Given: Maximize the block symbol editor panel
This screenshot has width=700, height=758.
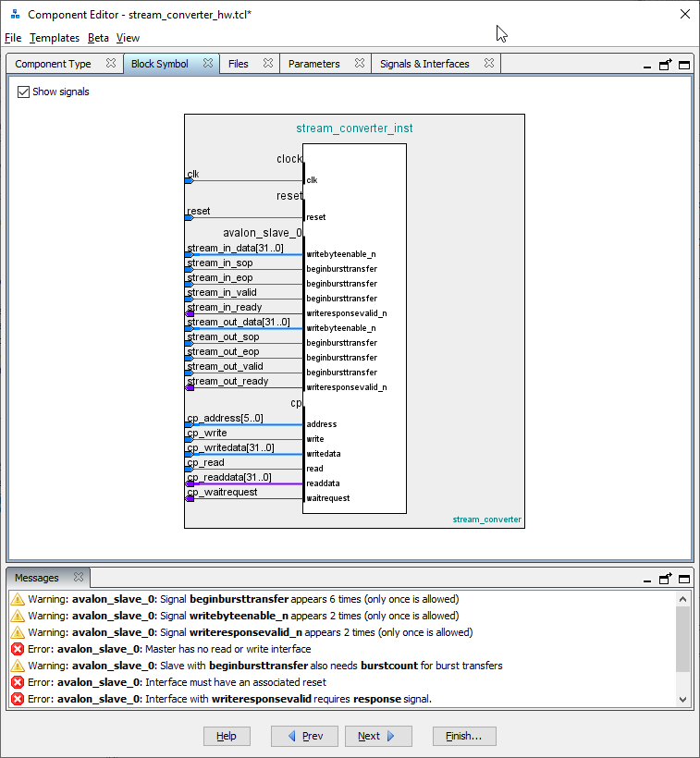Looking at the screenshot, I should coord(684,65).
